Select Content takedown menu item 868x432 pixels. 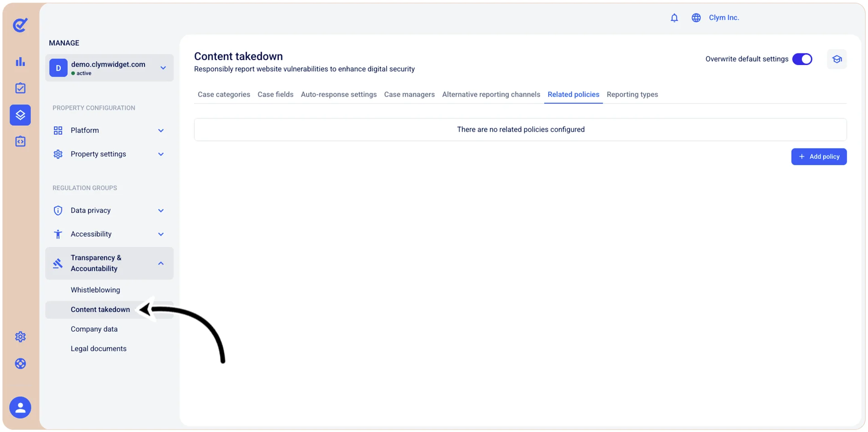pyautogui.click(x=109, y=309)
